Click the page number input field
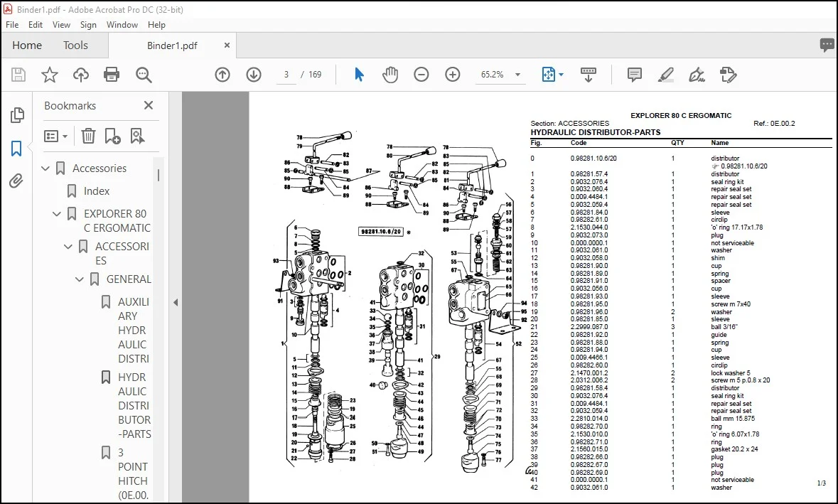 click(x=286, y=75)
